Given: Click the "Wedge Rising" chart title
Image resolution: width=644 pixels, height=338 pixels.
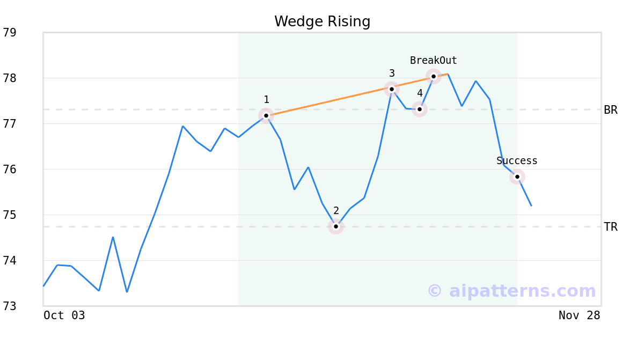Looking at the screenshot, I should tap(322, 21).
